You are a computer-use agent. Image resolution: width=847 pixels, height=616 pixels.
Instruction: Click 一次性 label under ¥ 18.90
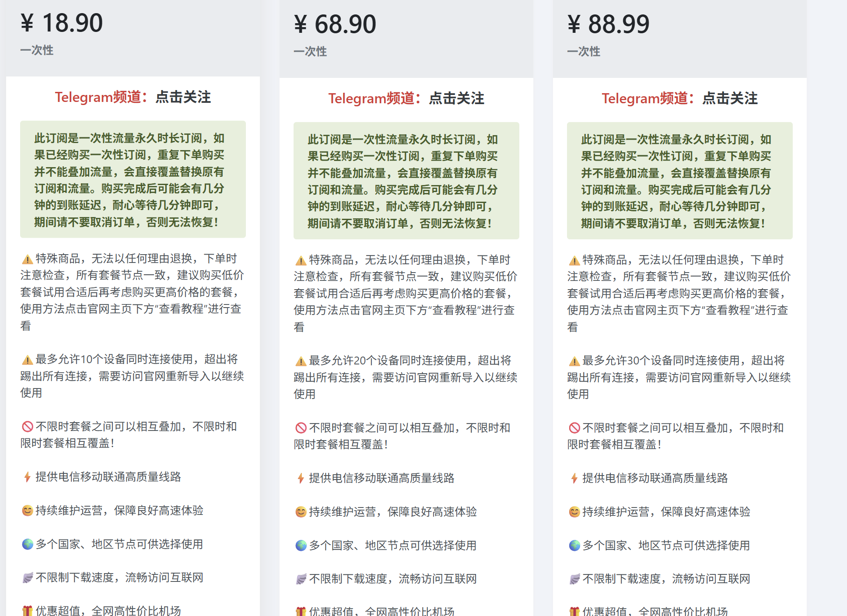pyautogui.click(x=37, y=50)
